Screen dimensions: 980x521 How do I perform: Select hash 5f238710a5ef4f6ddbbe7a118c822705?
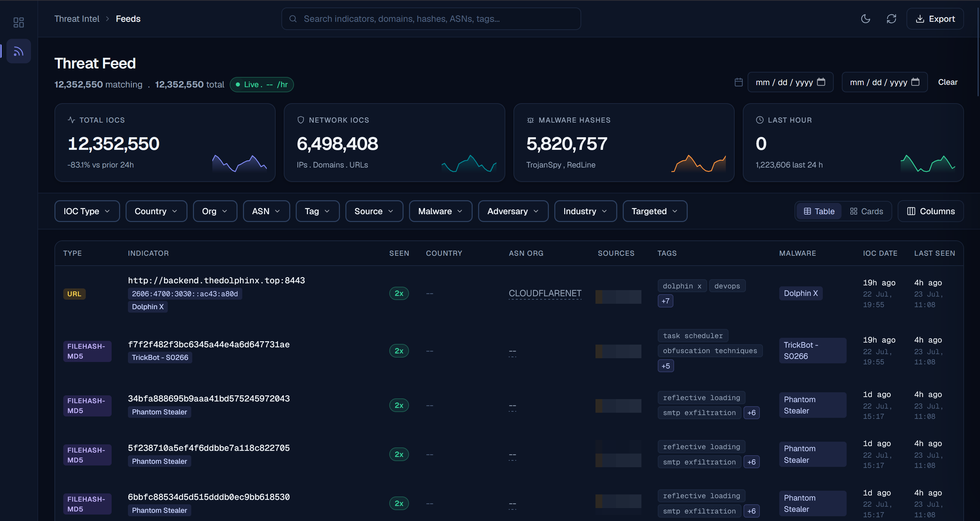[x=209, y=448]
